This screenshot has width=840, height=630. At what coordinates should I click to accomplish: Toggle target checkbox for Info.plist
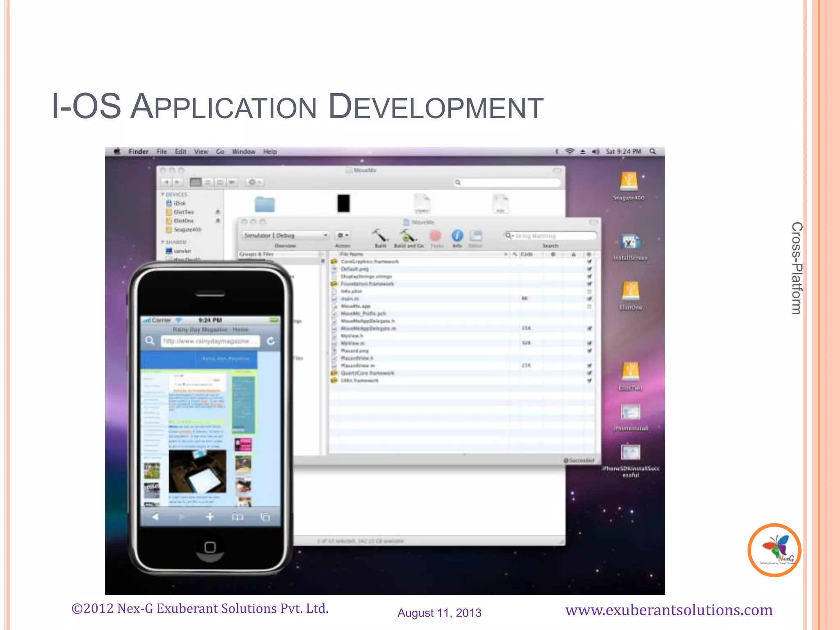(589, 292)
